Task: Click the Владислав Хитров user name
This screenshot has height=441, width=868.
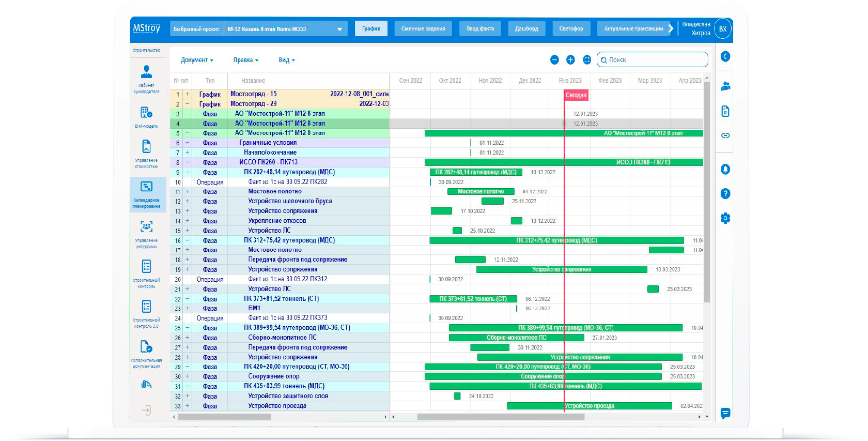Action: [696, 28]
